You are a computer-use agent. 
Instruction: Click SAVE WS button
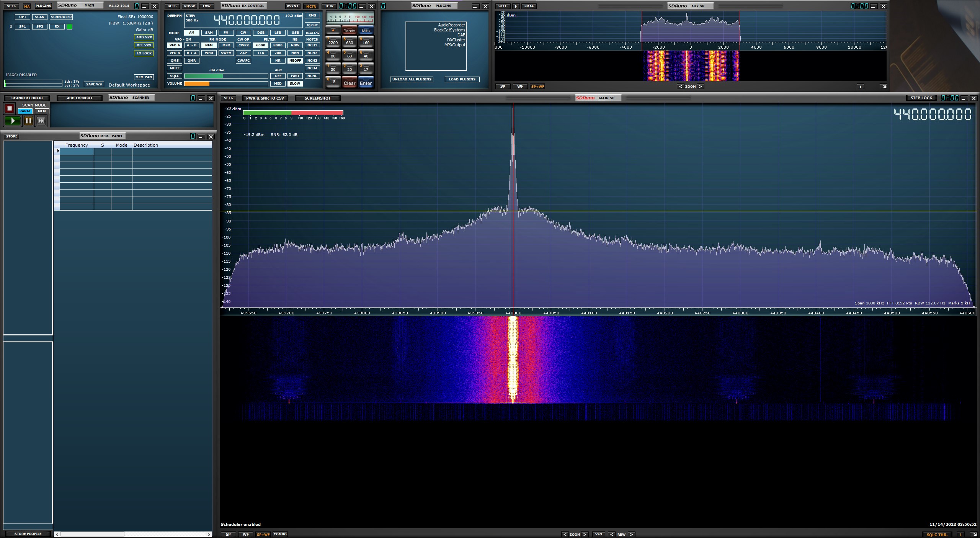tap(94, 84)
